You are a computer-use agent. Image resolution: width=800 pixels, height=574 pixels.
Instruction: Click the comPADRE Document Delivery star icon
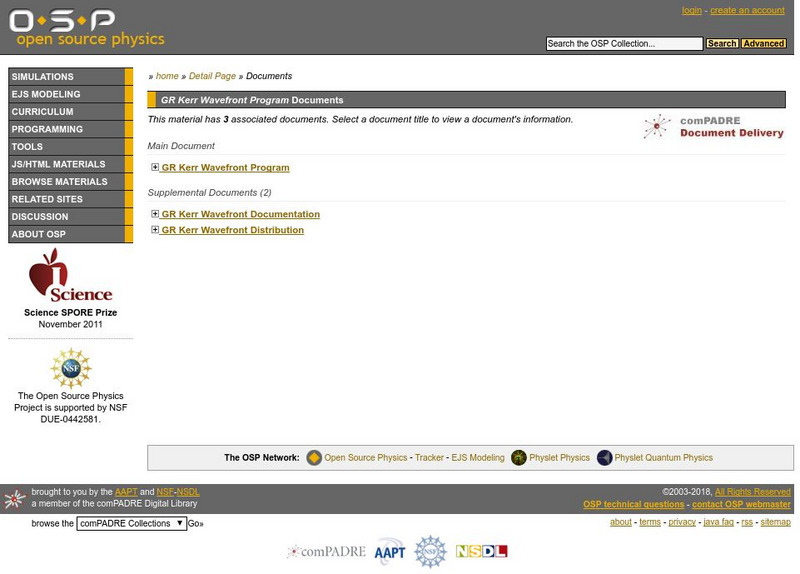657,127
